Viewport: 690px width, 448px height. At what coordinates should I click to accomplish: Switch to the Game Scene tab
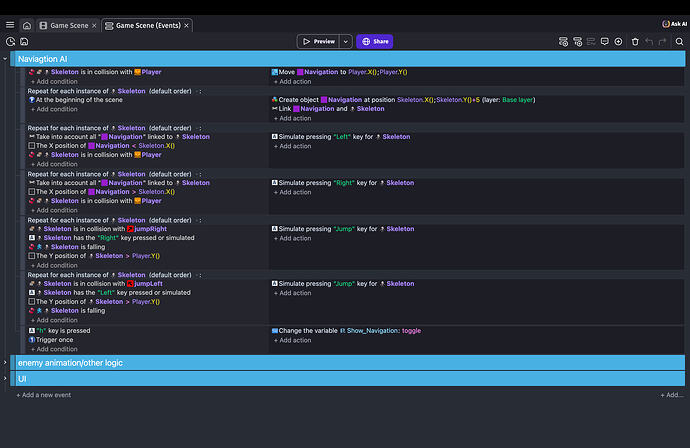[x=69, y=26]
